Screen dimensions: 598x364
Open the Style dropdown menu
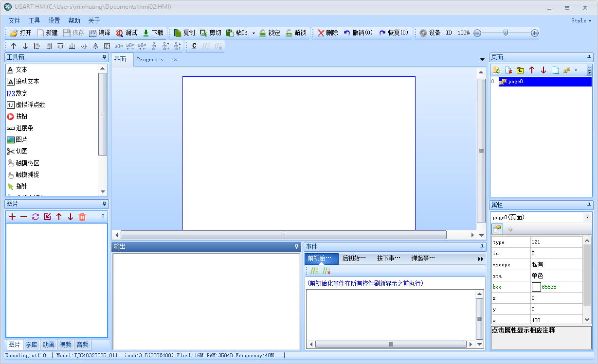[581, 21]
